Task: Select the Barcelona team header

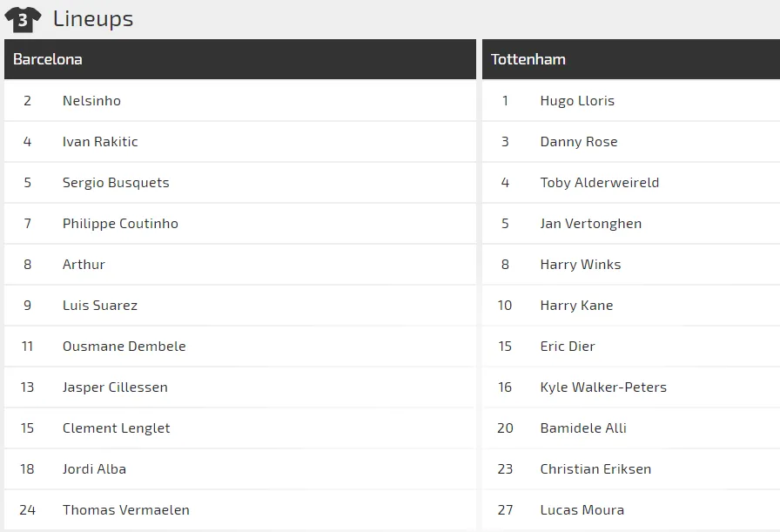Action: tap(48, 59)
